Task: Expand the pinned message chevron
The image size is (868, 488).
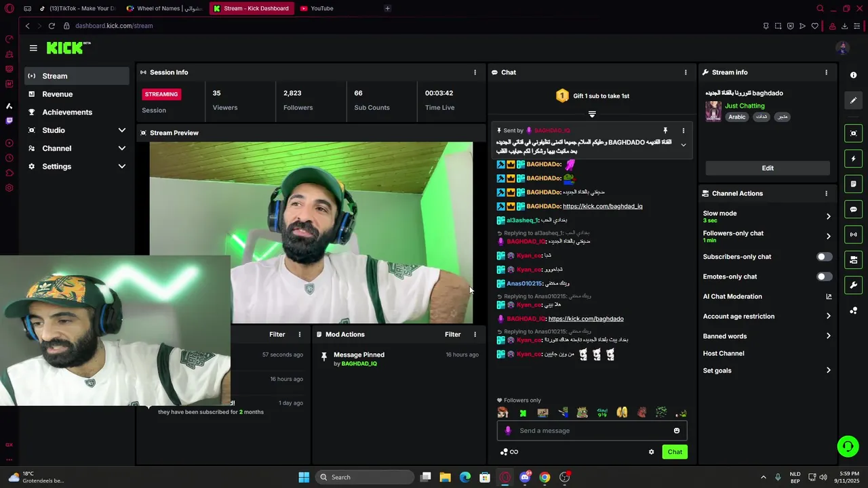Action: tap(683, 145)
